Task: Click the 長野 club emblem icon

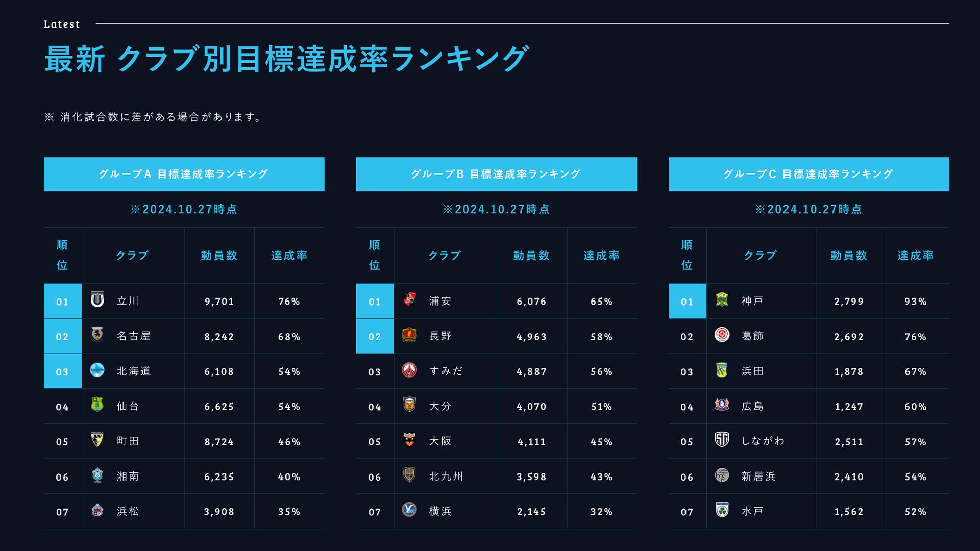Action: (x=409, y=335)
